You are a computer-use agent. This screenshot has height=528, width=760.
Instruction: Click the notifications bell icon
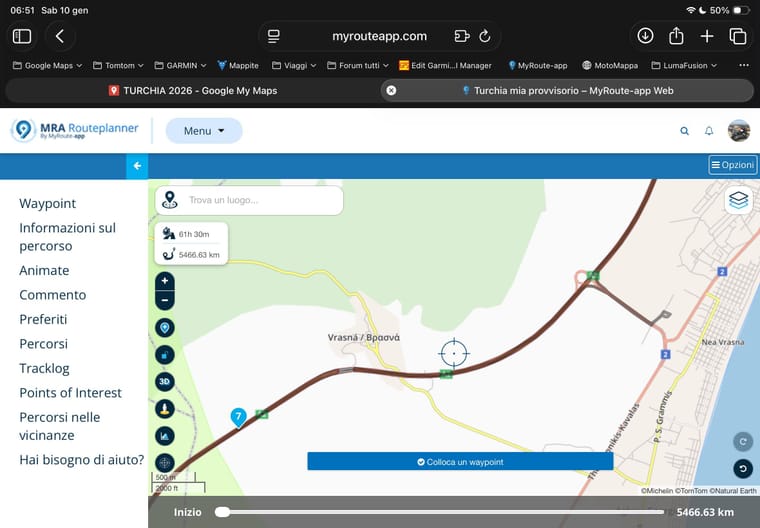tap(709, 131)
